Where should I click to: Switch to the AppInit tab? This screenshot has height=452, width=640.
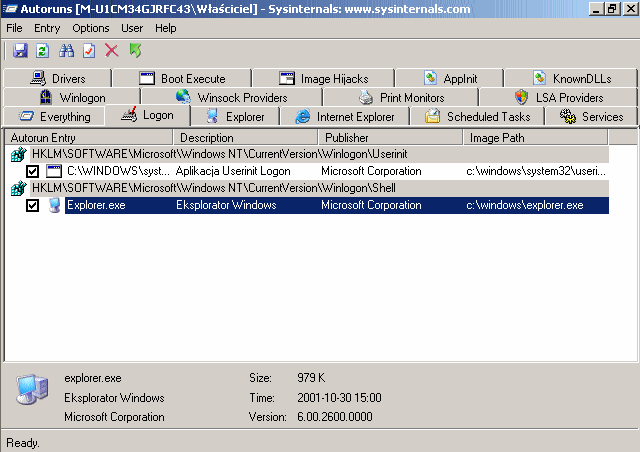coord(450,78)
